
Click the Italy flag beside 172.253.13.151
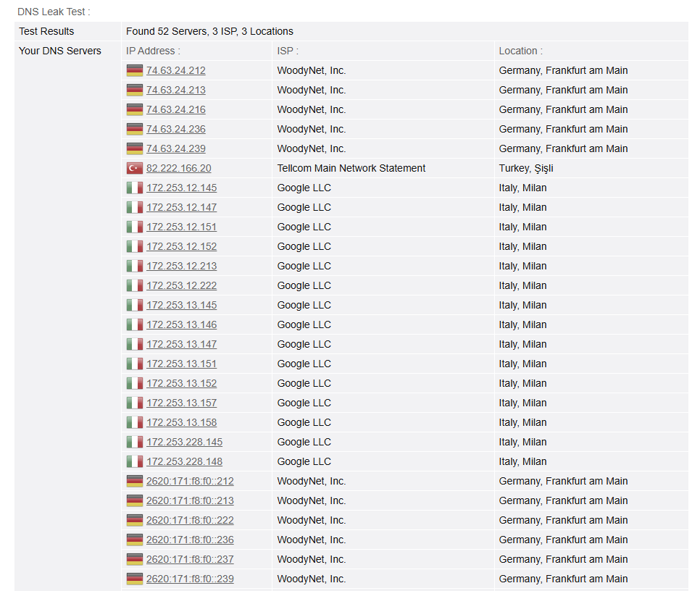[x=135, y=364]
